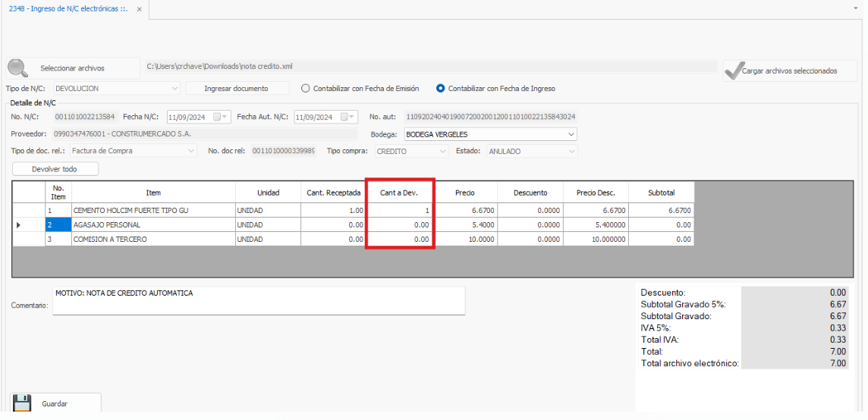The image size is (868, 420).
Task: Click the magnifier icon for Seleccionar archivos
Action: [x=18, y=68]
